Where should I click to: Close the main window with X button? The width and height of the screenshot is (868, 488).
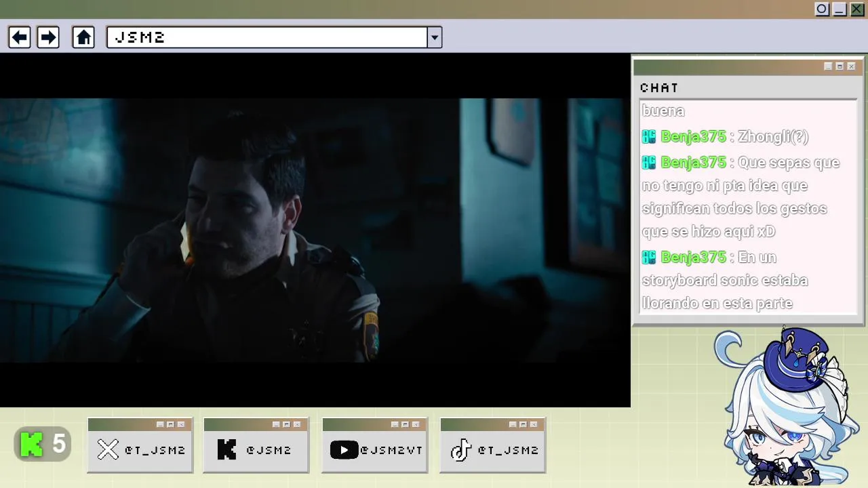tap(857, 9)
